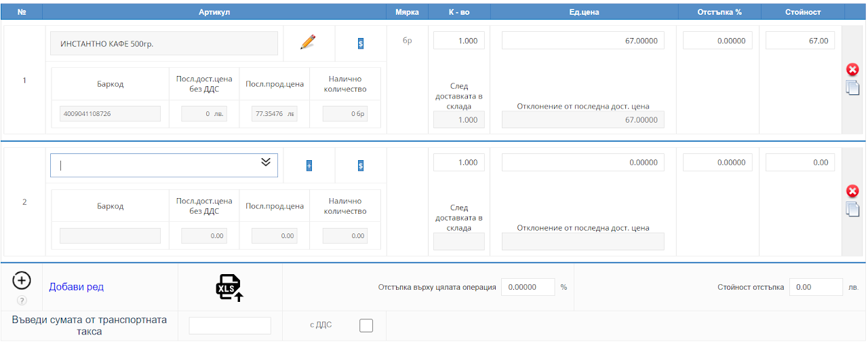Click 'Въведи сумата от транспортната такса' label
Image resolution: width=868 pixels, height=346 pixels.
[90, 326]
